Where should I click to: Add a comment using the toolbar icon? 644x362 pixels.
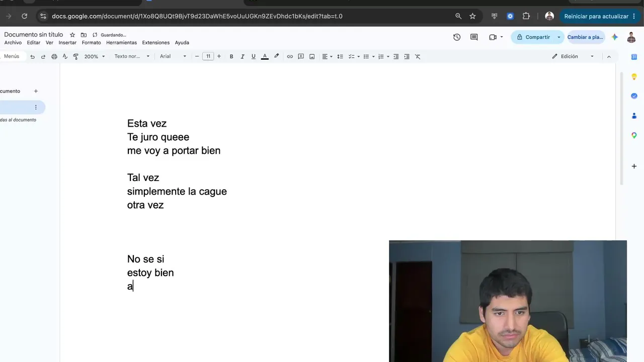click(x=301, y=56)
